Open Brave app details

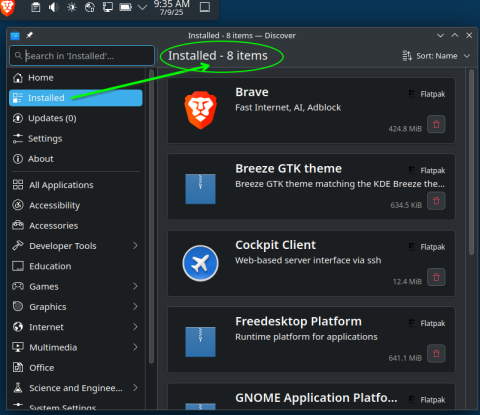(311, 110)
